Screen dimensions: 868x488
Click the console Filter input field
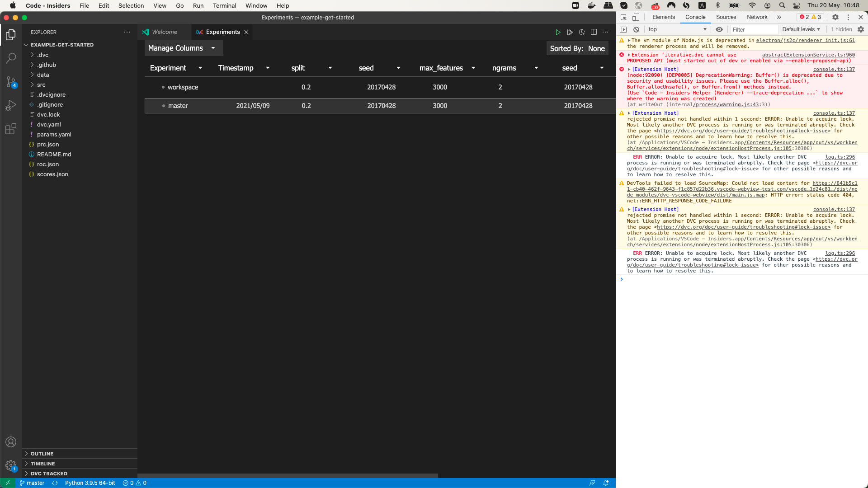click(x=754, y=29)
